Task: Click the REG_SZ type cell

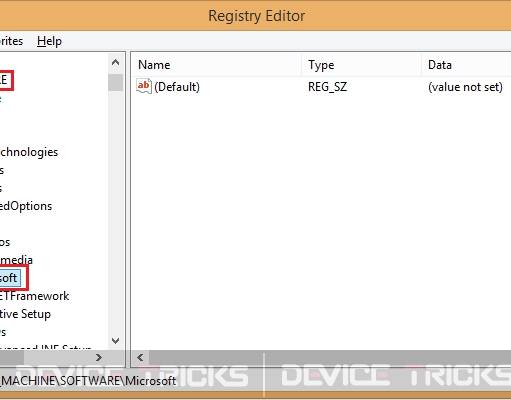Action: (327, 87)
